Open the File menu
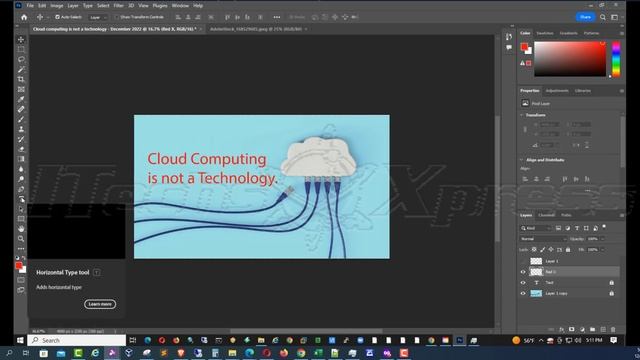This screenshot has width=640, height=360. [30, 6]
